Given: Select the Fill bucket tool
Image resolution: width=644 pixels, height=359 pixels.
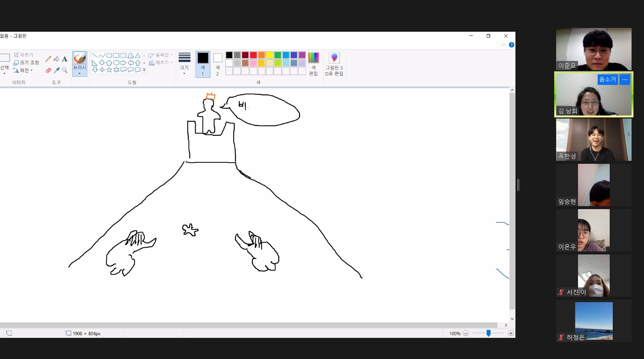Looking at the screenshot, I should [57, 59].
